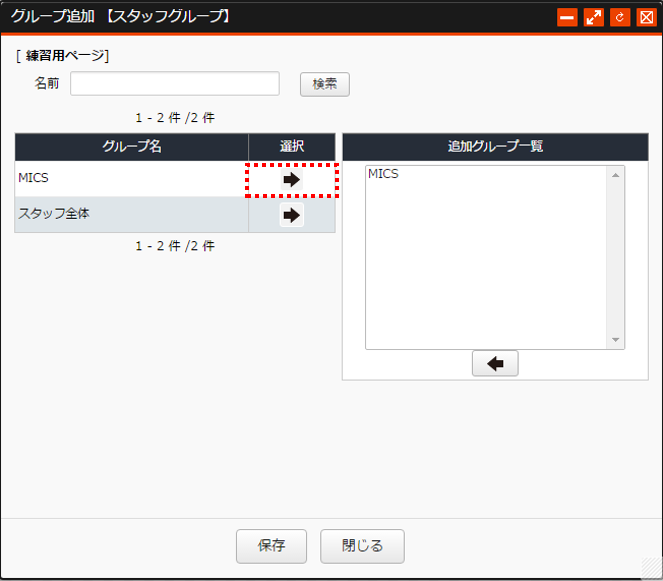Select the MICS row in group name table
The height and width of the screenshot is (581, 663).
(x=131, y=178)
